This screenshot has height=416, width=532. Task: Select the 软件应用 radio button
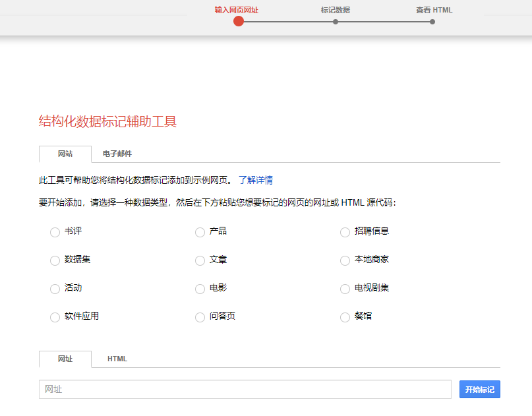point(55,317)
